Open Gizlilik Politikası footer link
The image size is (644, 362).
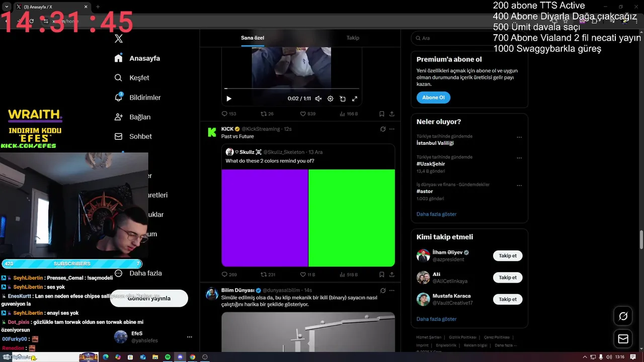(x=462, y=337)
